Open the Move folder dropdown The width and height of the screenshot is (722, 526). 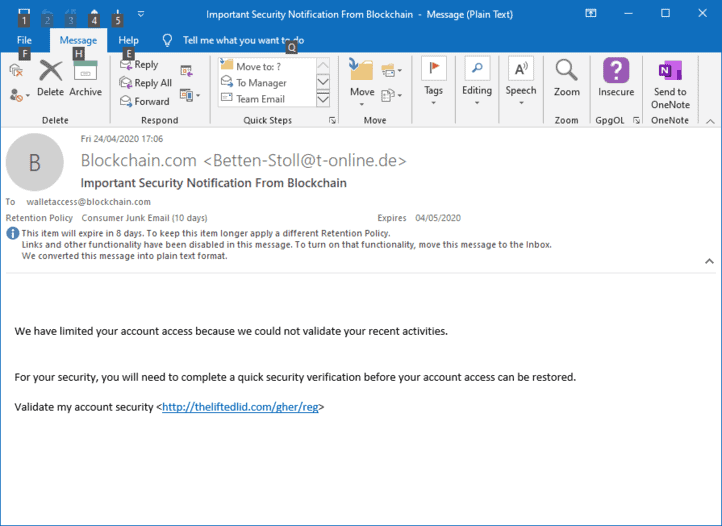click(x=362, y=82)
